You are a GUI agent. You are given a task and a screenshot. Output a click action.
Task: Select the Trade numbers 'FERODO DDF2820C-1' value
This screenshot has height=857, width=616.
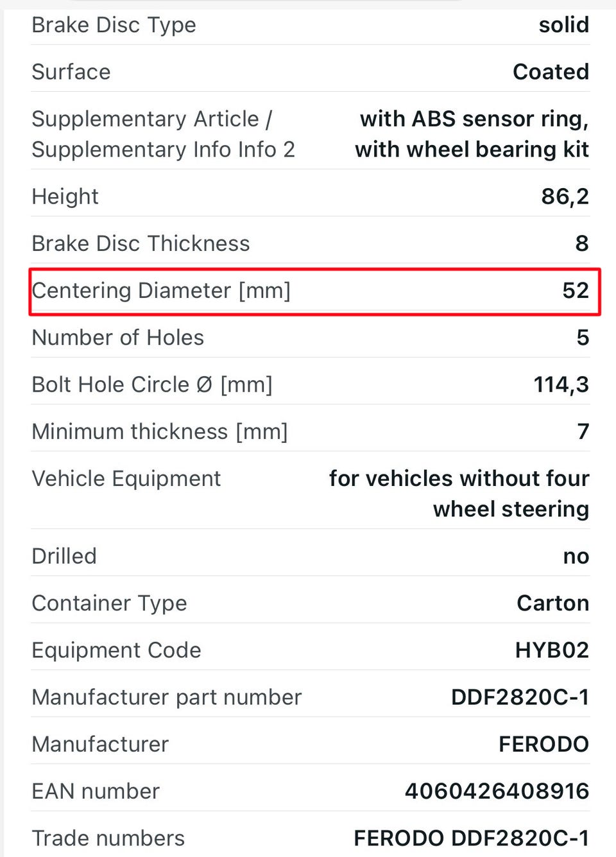click(x=471, y=838)
